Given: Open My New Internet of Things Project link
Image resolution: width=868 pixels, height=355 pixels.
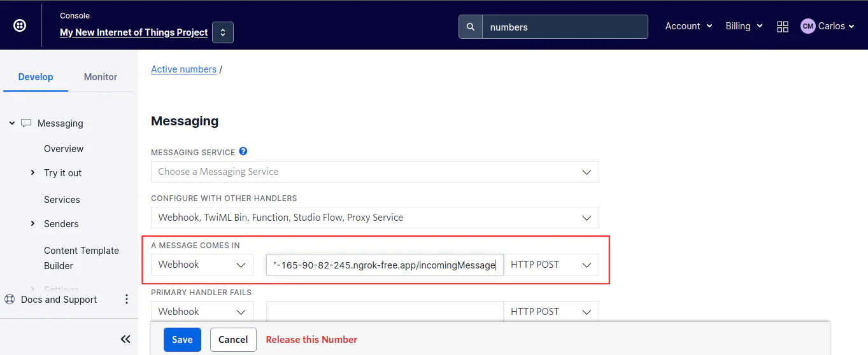Looking at the screenshot, I should (134, 32).
